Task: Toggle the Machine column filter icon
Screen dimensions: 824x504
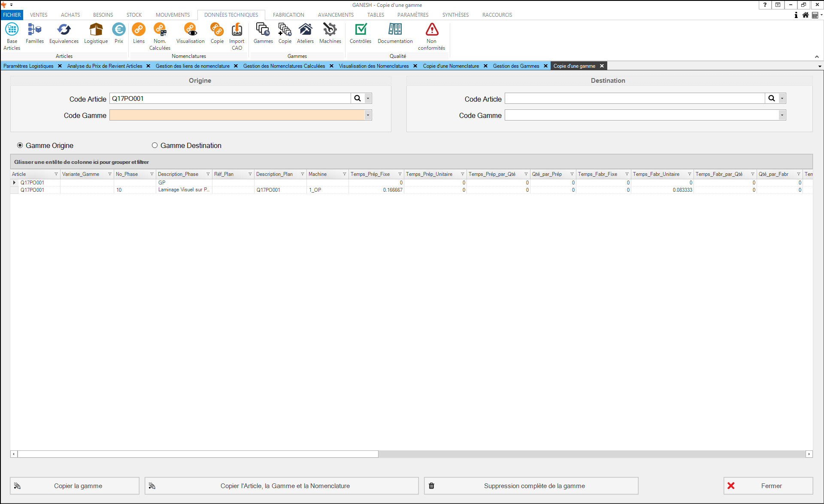Action: (x=344, y=174)
